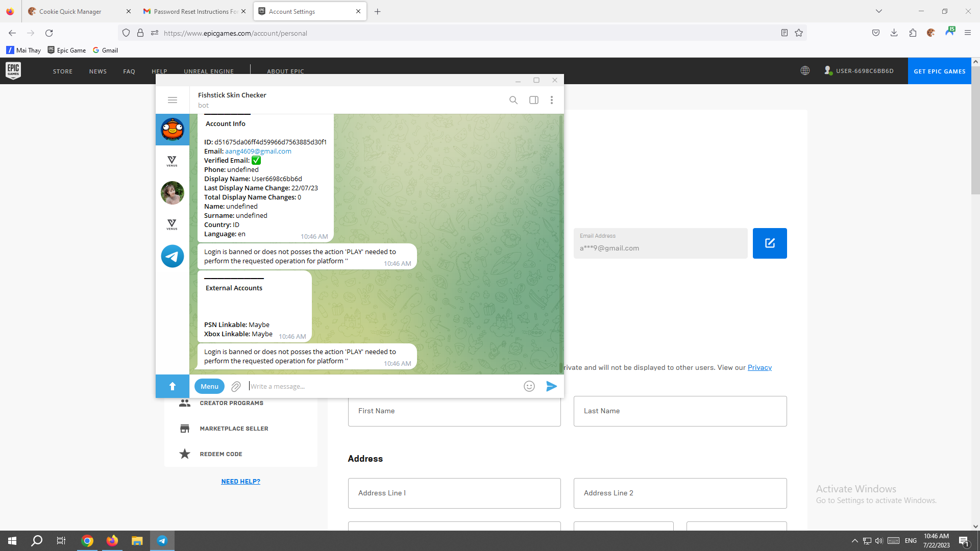Open first Venus chat in sidebar
Viewport: 980px width, 551px height.
tap(172, 161)
